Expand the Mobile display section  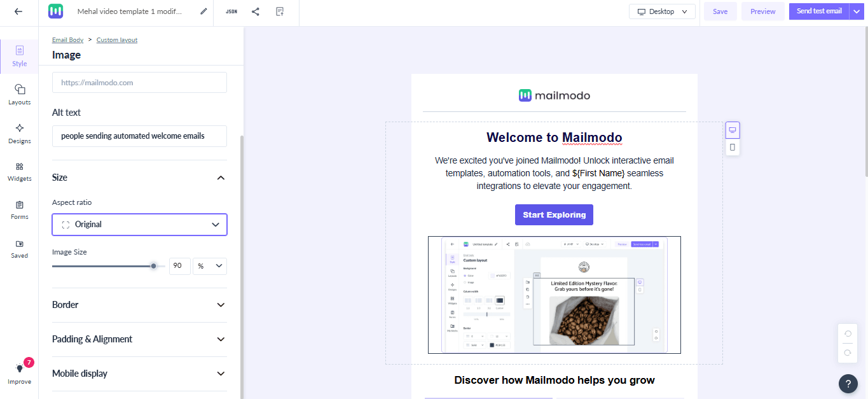[x=139, y=374]
